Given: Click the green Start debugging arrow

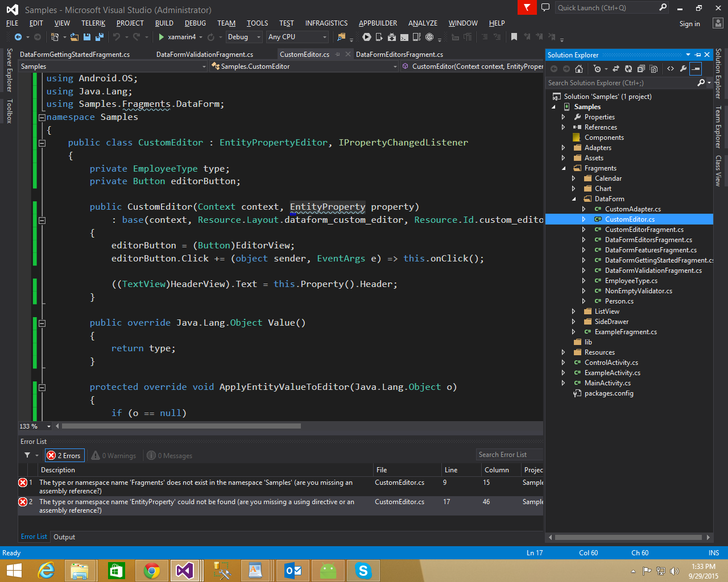Looking at the screenshot, I should coord(162,37).
